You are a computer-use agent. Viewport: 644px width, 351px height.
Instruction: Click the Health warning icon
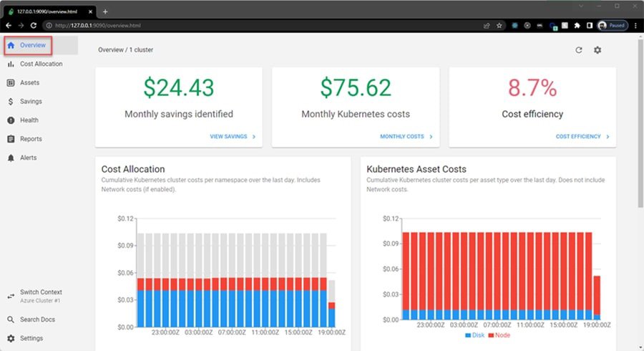(11, 120)
